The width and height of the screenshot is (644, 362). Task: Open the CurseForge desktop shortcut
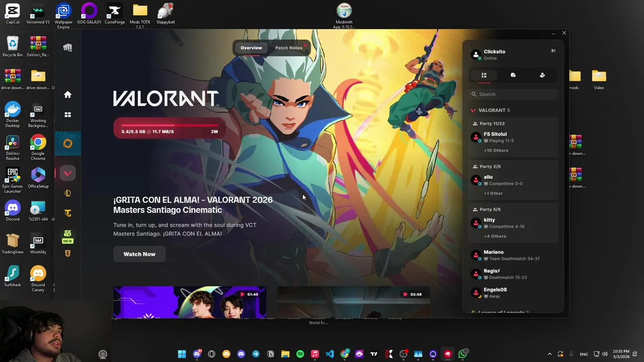click(115, 14)
